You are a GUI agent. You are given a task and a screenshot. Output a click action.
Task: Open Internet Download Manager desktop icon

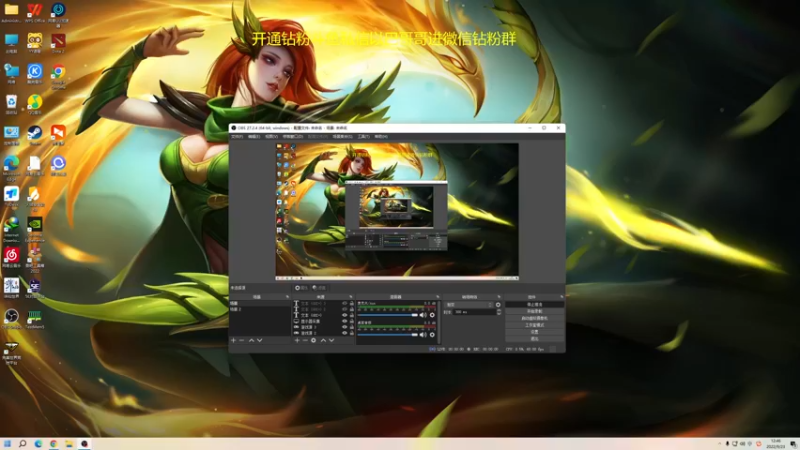pyautogui.click(x=11, y=229)
